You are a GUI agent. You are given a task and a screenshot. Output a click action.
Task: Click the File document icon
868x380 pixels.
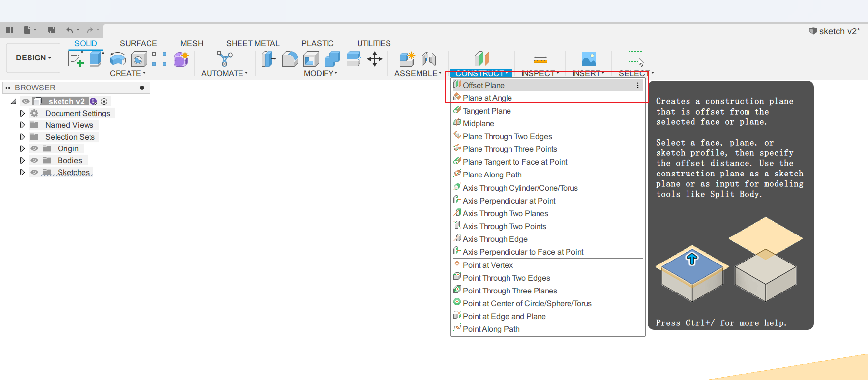[28, 30]
